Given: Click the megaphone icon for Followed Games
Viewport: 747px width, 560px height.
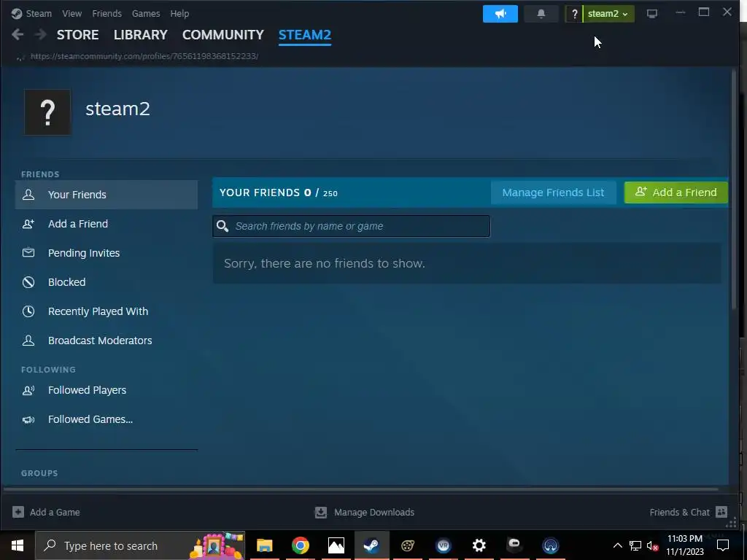Looking at the screenshot, I should click(28, 419).
